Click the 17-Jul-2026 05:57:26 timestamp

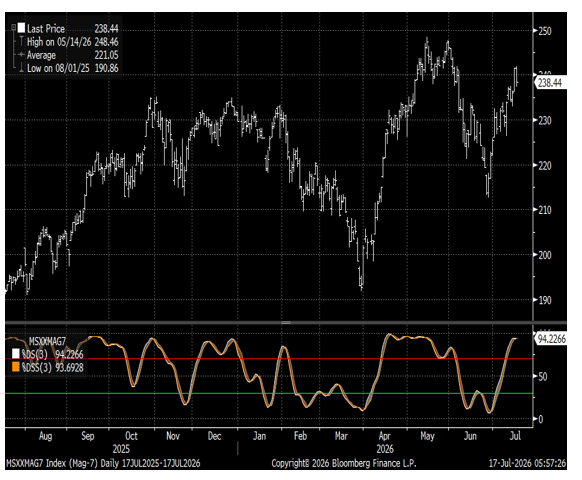(x=527, y=463)
